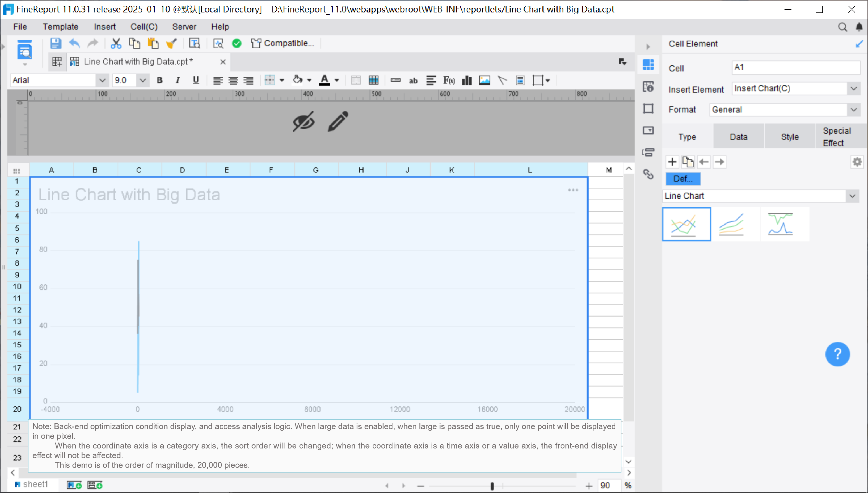Open the Line Chart type dropdown
The height and width of the screenshot is (493, 868).
click(853, 196)
